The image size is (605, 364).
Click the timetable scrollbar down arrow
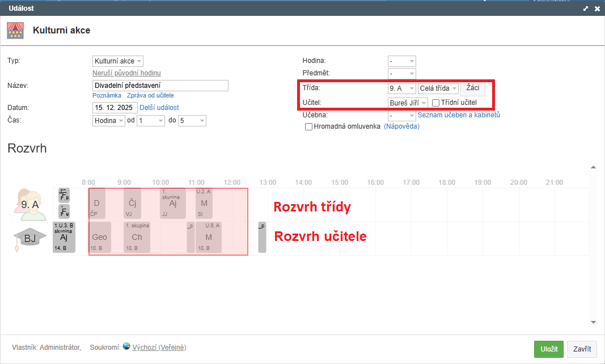[x=593, y=322]
